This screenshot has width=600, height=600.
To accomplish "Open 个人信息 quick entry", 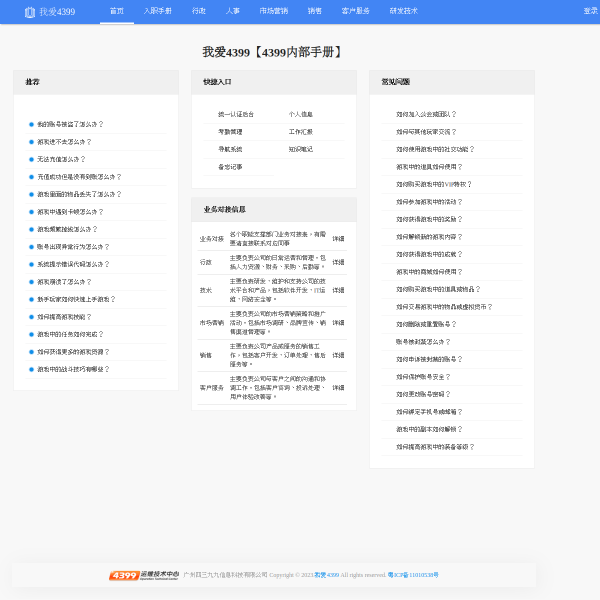I will coord(300,114).
